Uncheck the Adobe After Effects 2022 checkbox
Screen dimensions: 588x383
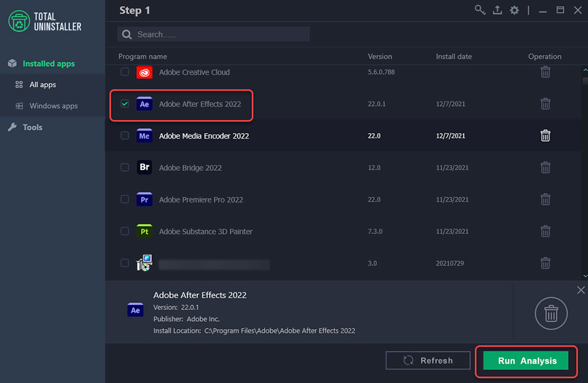coord(125,103)
